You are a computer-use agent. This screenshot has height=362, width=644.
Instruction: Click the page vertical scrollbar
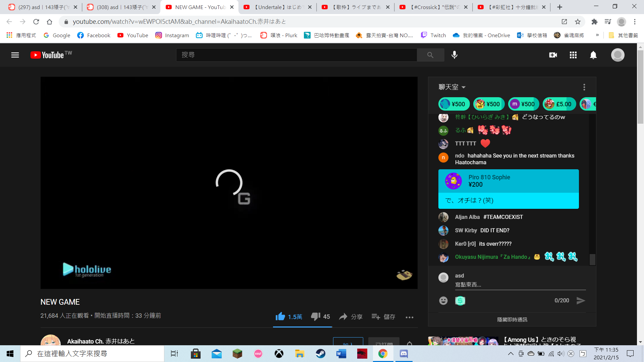(640, 87)
